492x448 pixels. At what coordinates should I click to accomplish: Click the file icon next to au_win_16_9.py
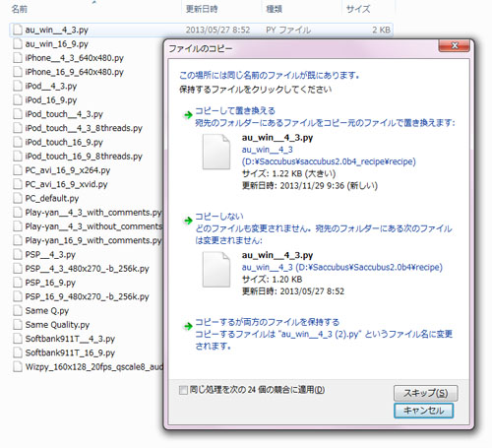click(18, 43)
